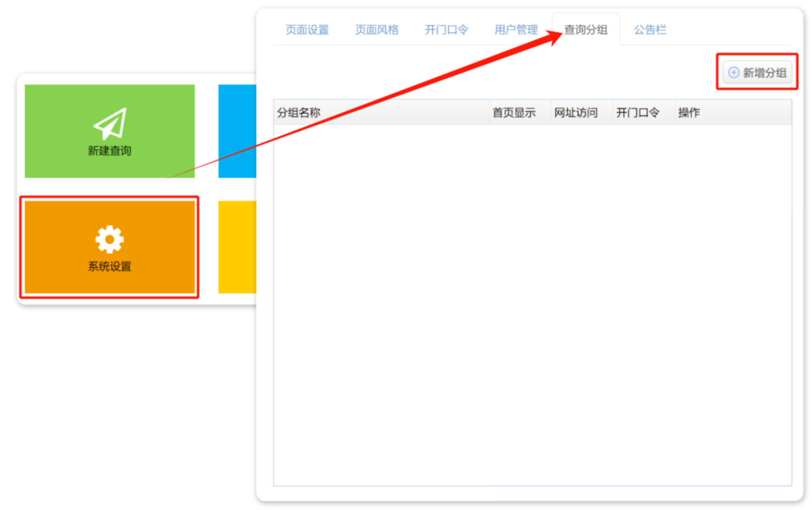This screenshot has height=510, width=812.
Task: Open the 页面设置 tab
Action: click(x=307, y=30)
